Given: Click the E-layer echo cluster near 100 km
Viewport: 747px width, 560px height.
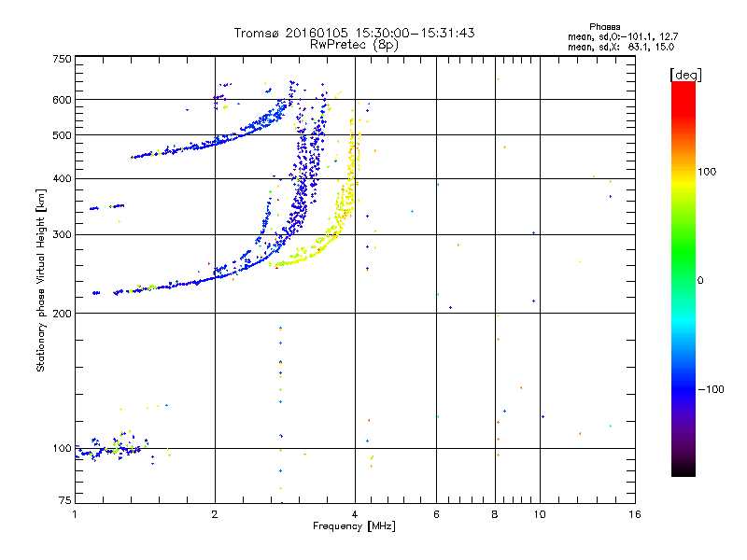Looking at the screenshot, I should [x=112, y=449].
